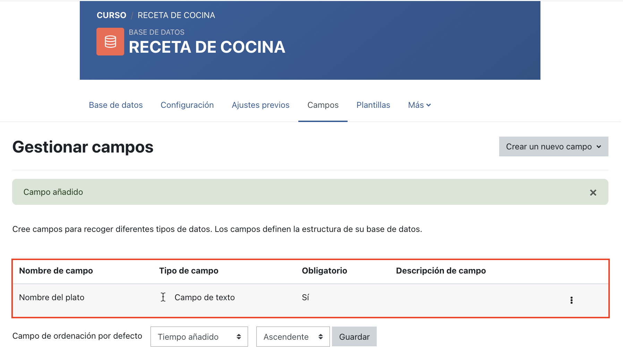Click the Sí value under Obligatorio
The height and width of the screenshot is (364, 623).
point(305,297)
